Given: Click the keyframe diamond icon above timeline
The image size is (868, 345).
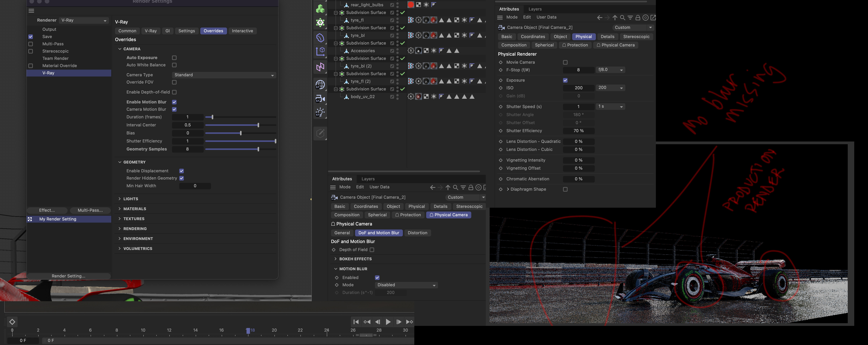Looking at the screenshot, I should click(x=12, y=322).
